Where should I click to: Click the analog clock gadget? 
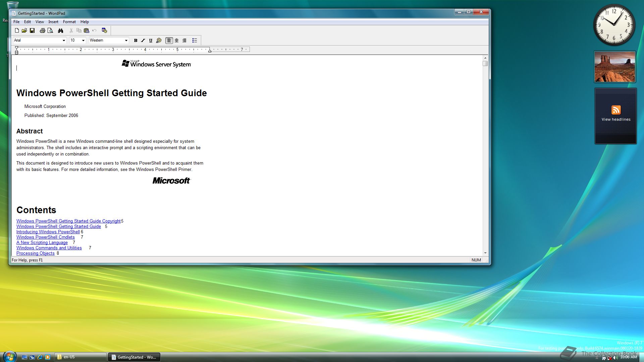coord(614,25)
